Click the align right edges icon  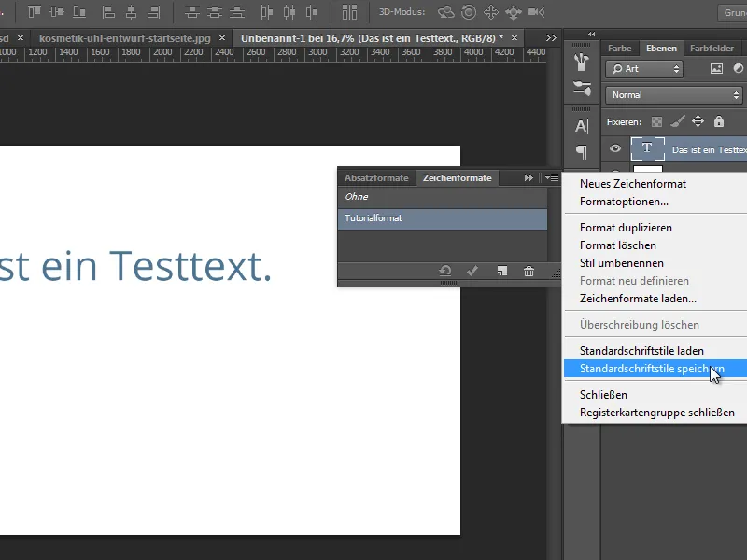153,12
